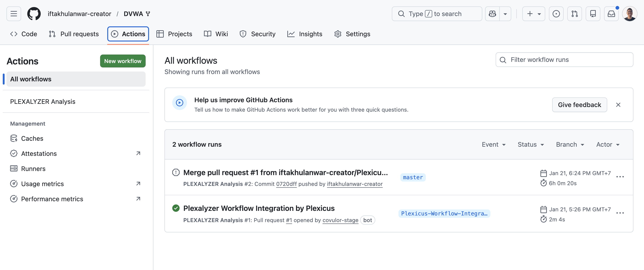Open commit 0720dff link
This screenshot has height=270, width=644.
point(286,184)
